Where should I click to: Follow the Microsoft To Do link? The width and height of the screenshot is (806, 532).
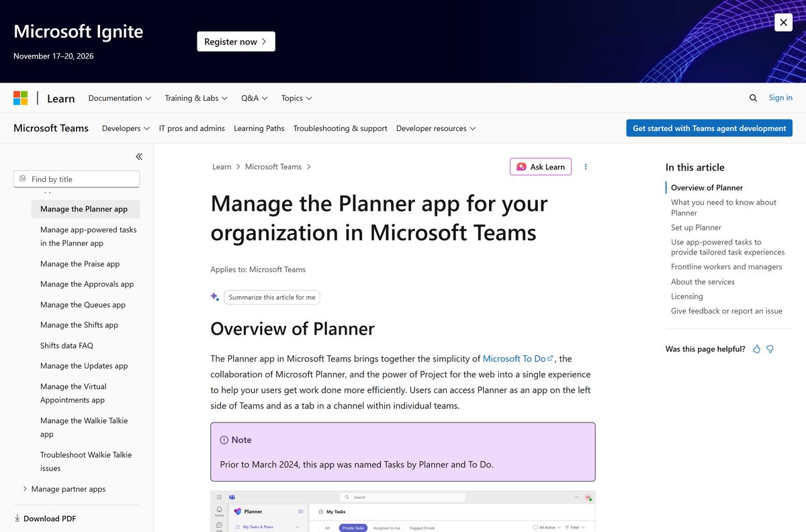coord(518,359)
